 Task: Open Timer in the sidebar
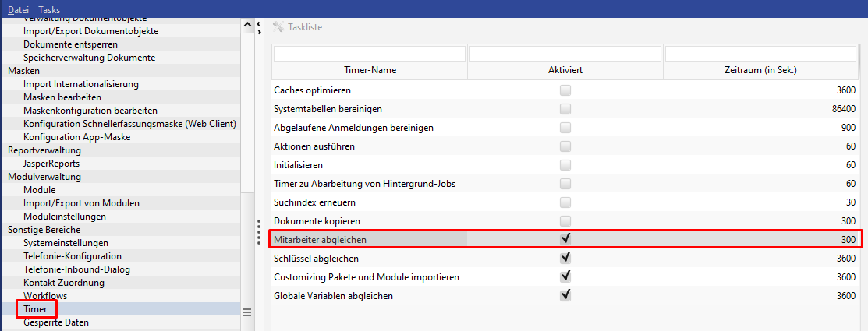click(x=35, y=309)
